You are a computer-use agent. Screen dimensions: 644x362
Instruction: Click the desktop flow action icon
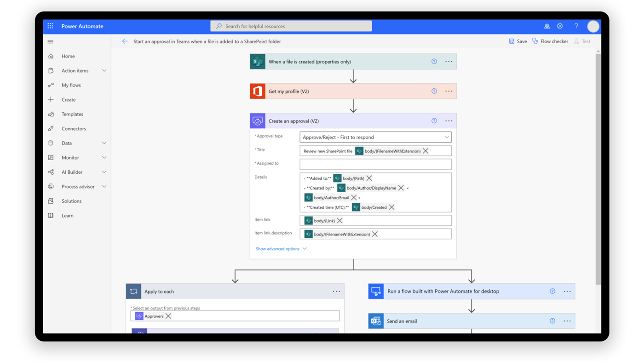pyautogui.click(x=376, y=291)
